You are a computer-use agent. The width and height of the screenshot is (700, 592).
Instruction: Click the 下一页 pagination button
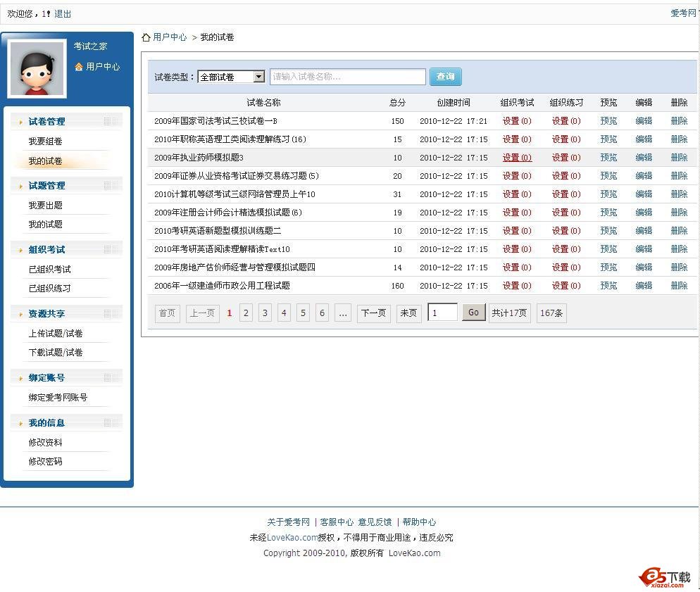click(x=373, y=313)
